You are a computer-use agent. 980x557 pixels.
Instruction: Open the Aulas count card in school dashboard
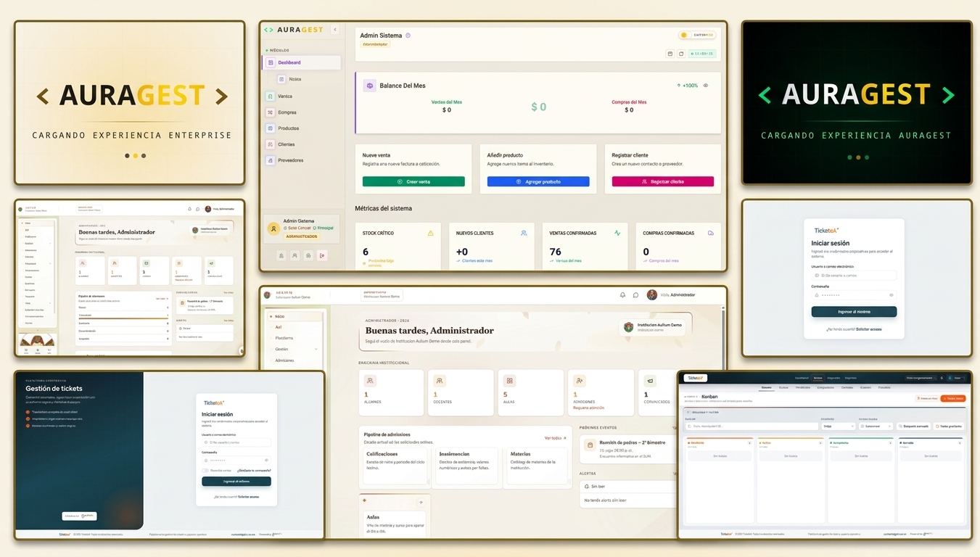point(531,392)
